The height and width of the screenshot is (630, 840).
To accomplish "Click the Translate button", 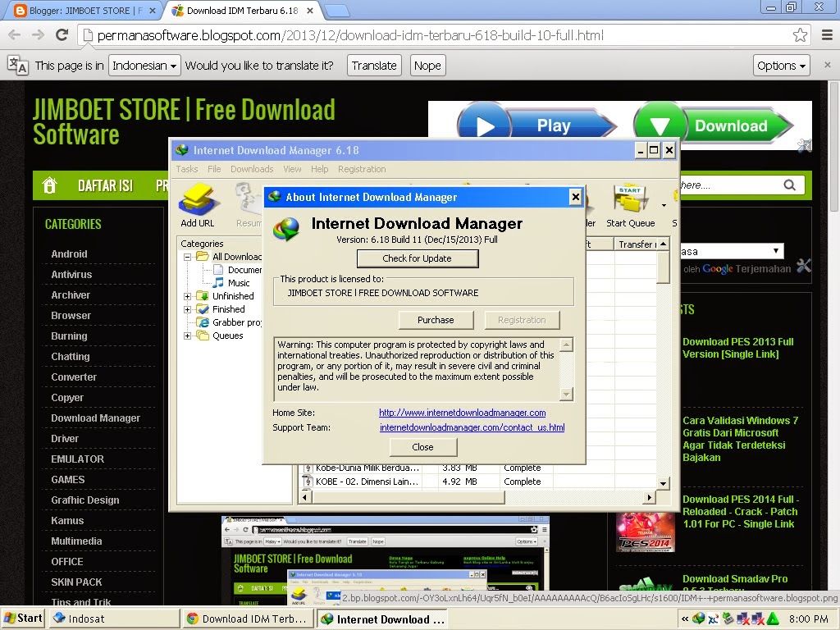I will coord(374,66).
